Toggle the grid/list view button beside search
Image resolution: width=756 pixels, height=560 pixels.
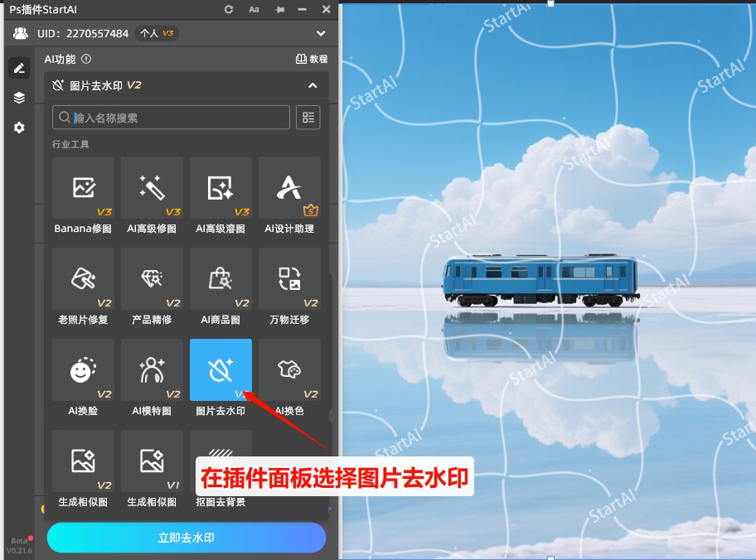(308, 118)
